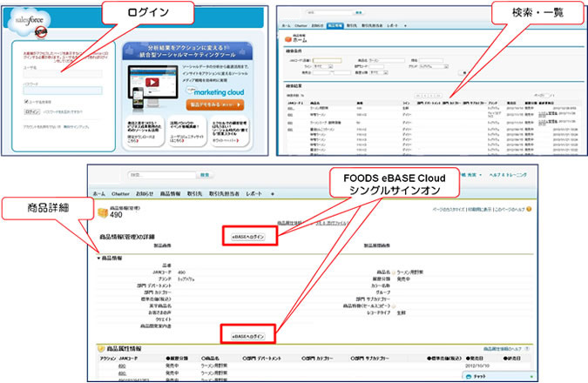This screenshot has height=383, width=588.
Task: Click the orange product demo button
Action: coord(215,105)
